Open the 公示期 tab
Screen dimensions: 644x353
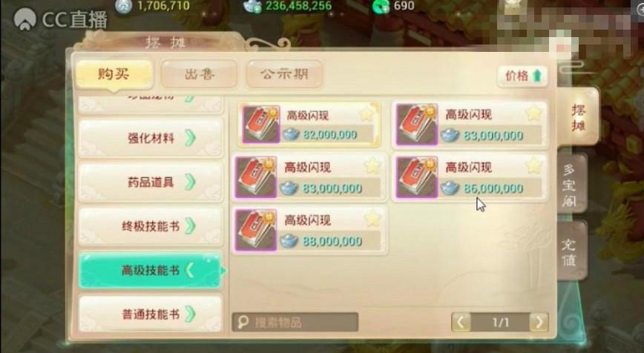pos(284,74)
